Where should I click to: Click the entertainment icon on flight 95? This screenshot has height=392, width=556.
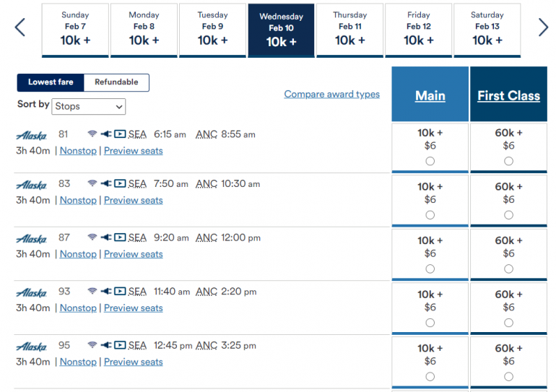click(120, 345)
